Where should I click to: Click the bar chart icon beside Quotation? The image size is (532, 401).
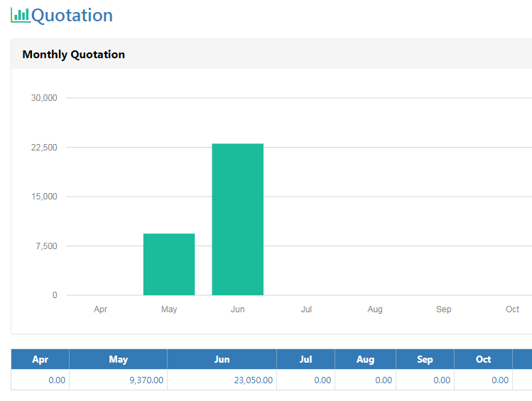click(x=21, y=15)
